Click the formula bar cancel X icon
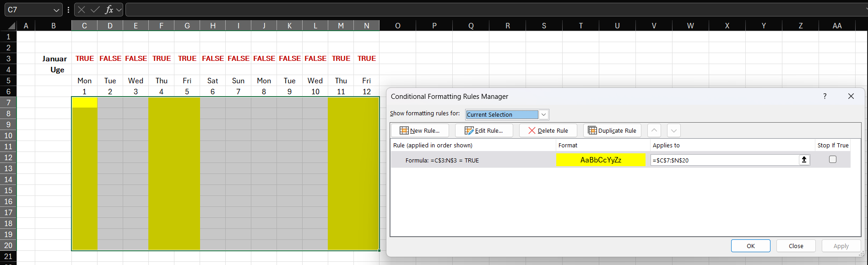The image size is (868, 265). [81, 10]
